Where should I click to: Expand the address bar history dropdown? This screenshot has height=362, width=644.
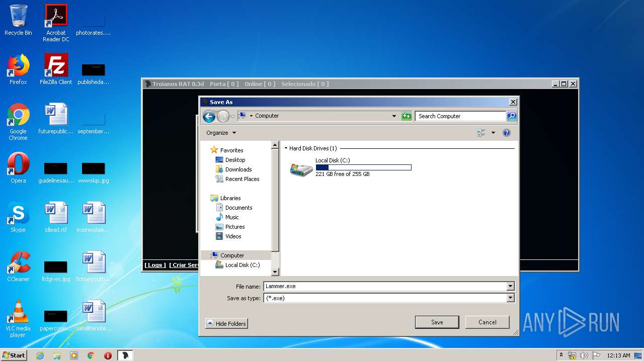pyautogui.click(x=394, y=116)
